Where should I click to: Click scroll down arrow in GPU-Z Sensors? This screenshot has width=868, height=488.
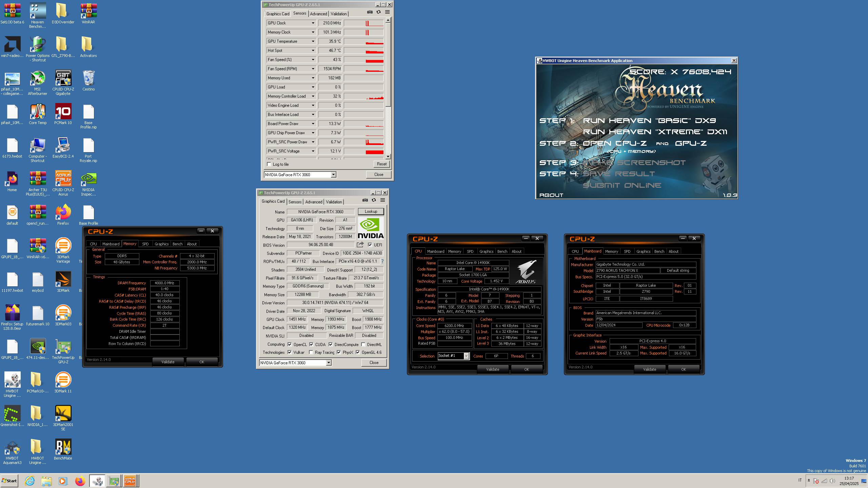[388, 157]
